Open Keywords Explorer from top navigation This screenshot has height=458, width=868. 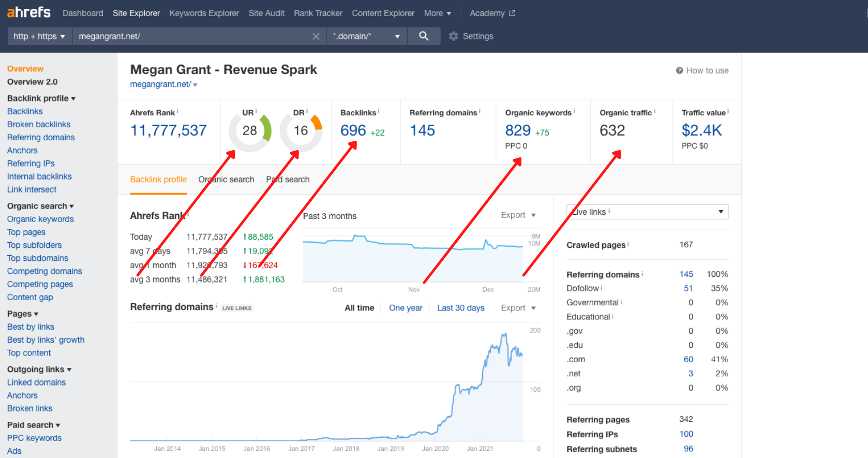[204, 13]
